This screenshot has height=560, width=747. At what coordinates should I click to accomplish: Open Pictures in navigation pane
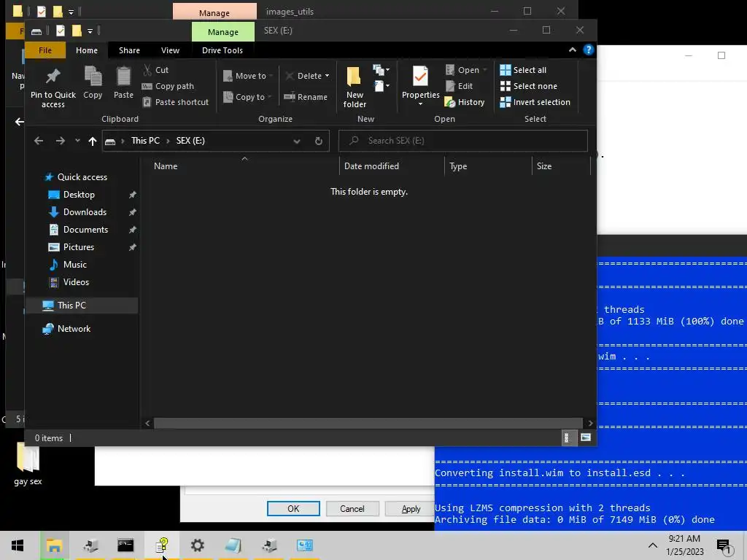(79, 247)
